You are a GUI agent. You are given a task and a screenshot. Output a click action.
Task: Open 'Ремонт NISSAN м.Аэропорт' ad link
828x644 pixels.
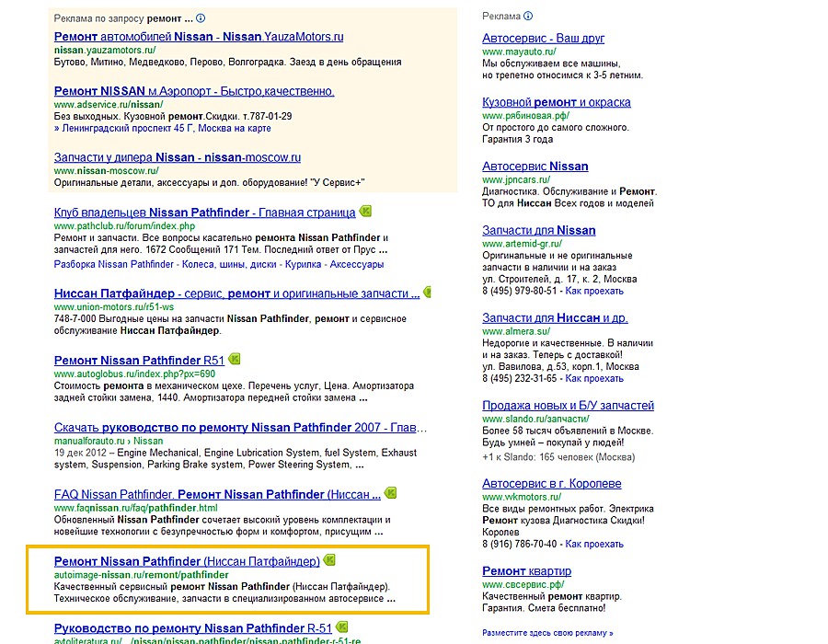point(194,91)
